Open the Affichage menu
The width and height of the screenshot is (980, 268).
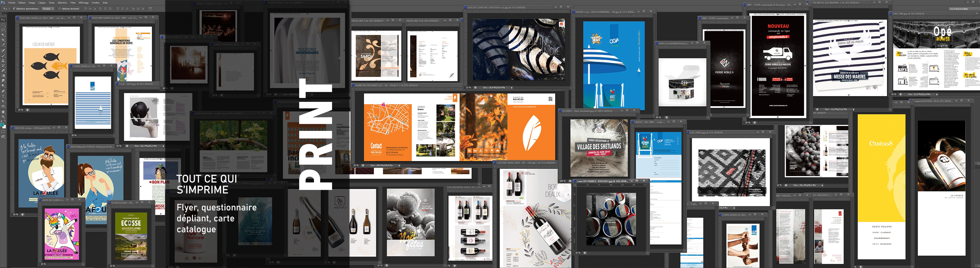click(x=84, y=3)
